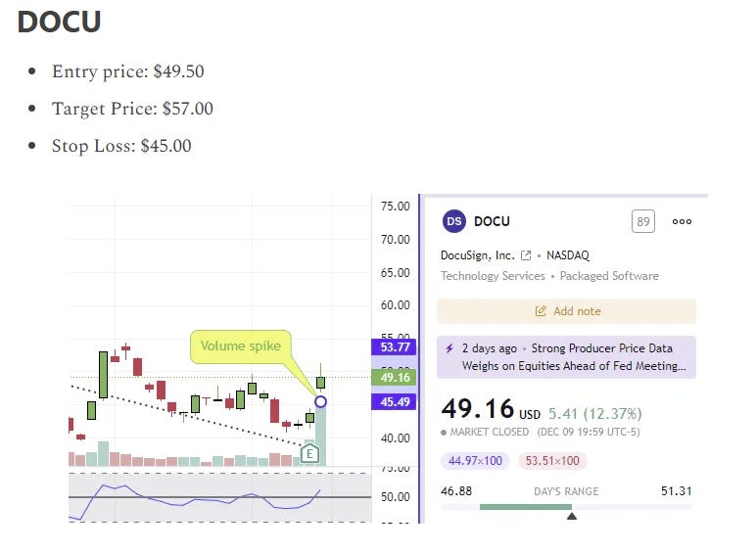Screen dimensions: 756x553
Task: Click the day's range high 51.31
Action: click(676, 491)
